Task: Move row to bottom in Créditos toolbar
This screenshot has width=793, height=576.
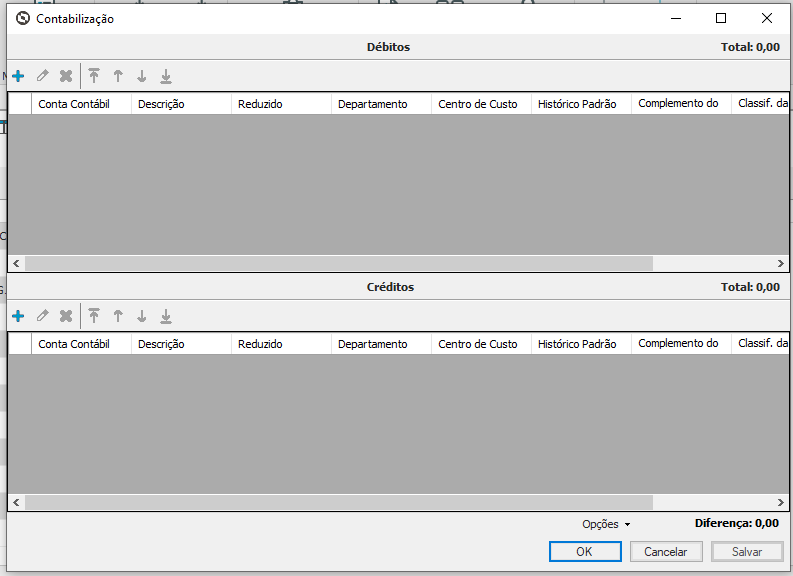Action: 166,316
